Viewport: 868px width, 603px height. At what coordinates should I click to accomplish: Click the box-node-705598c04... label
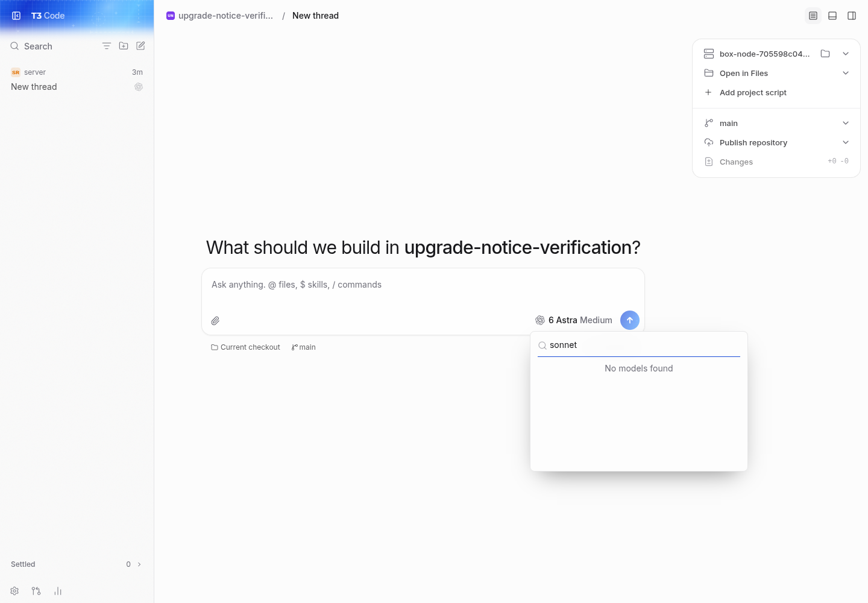point(764,54)
